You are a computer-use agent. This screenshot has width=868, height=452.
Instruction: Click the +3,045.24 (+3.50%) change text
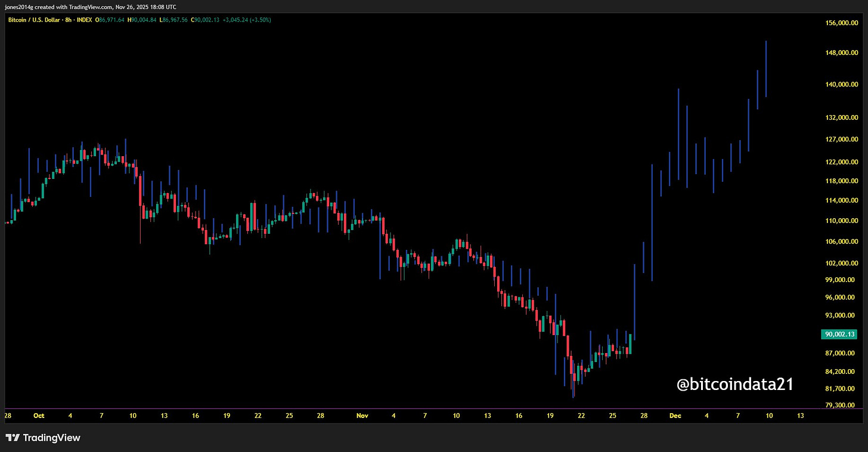[246, 20]
